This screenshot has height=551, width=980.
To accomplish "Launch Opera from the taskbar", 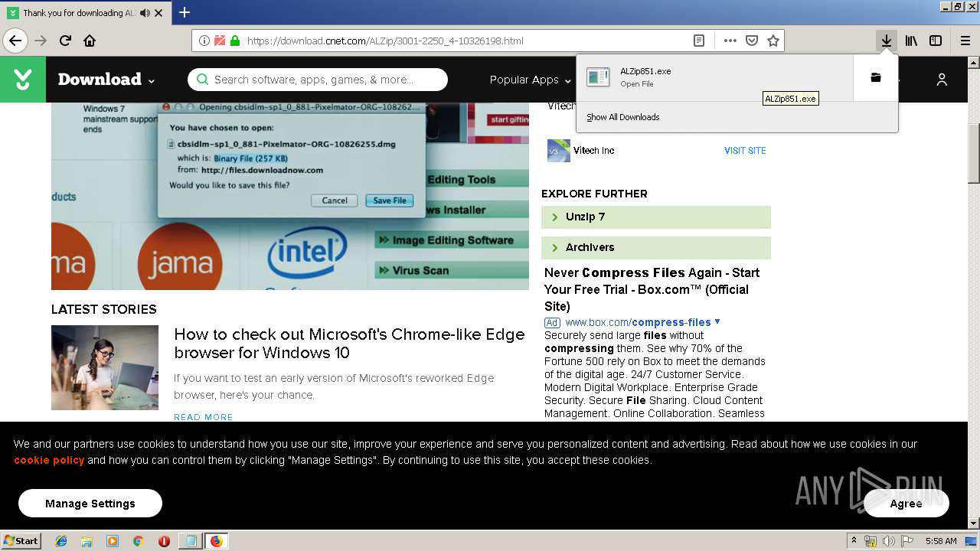I will point(164,541).
